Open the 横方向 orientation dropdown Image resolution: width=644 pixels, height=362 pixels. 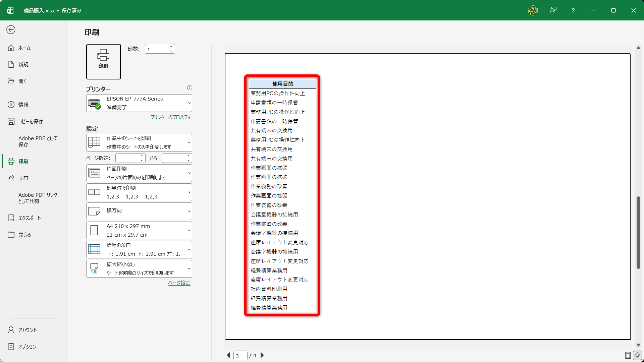coord(139,211)
